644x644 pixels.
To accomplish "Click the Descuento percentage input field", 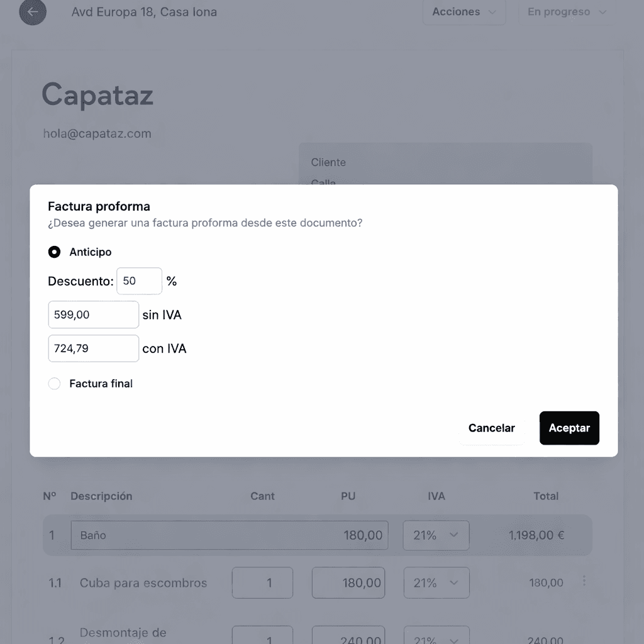I will tap(139, 280).
